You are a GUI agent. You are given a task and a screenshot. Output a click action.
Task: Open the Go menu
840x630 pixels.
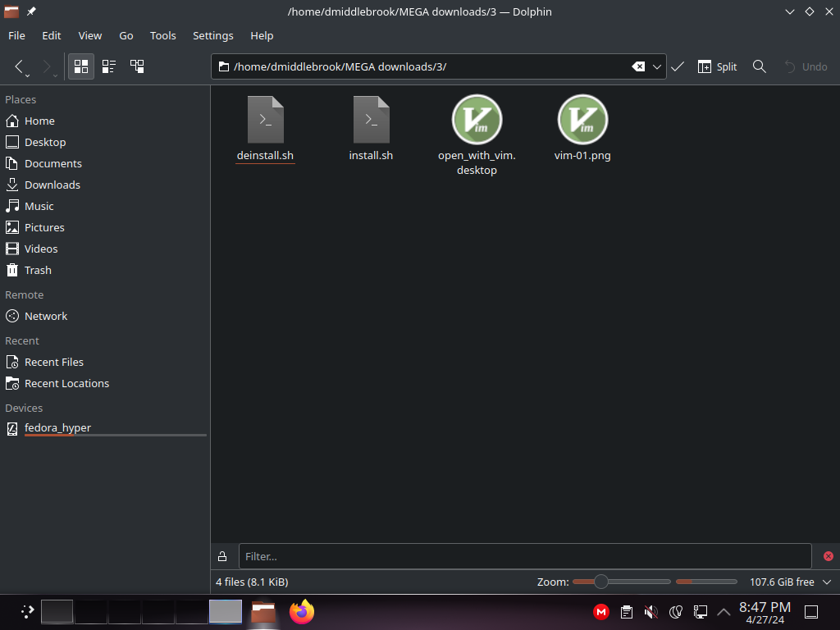coord(126,35)
